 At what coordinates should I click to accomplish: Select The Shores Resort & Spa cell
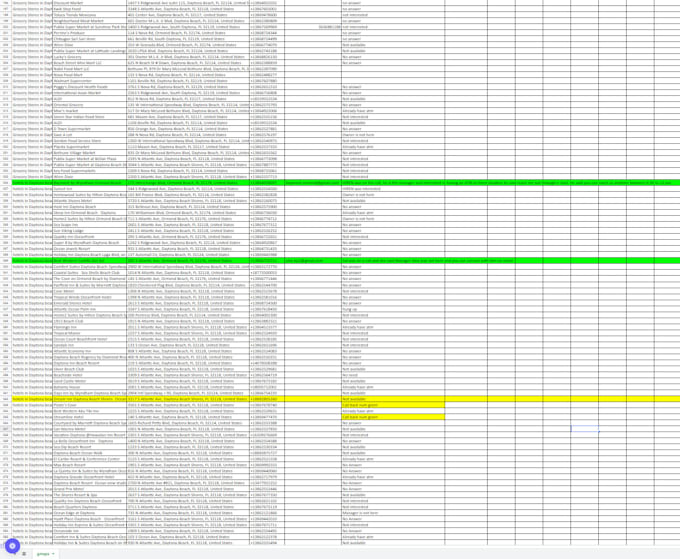(90, 495)
